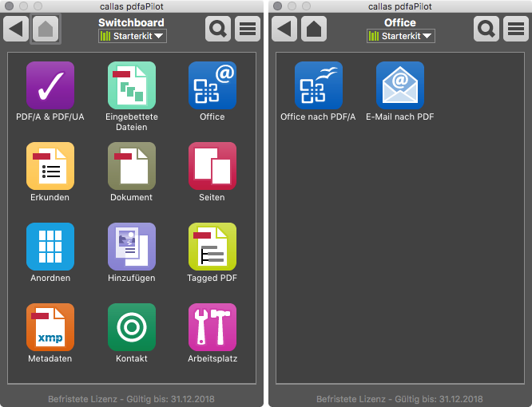Open the Office group in Switchboard

click(x=212, y=85)
